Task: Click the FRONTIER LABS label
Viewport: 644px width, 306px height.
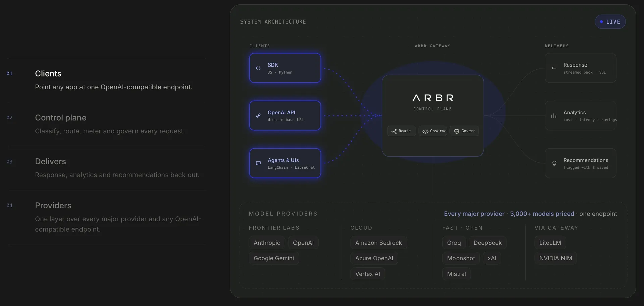Action: [274, 228]
